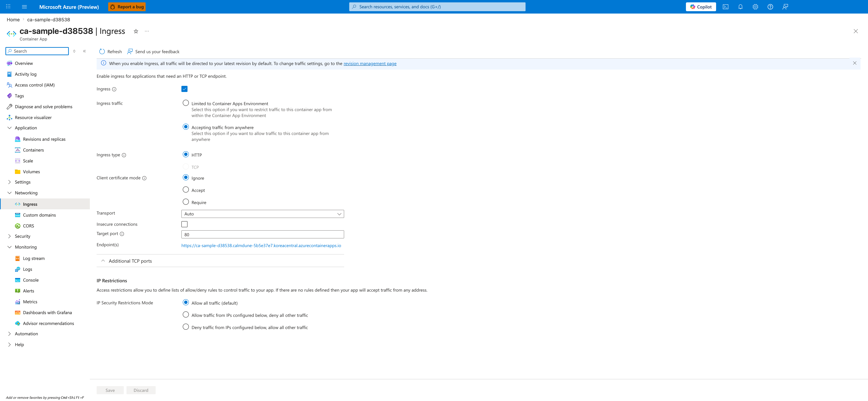Click the feedback icon in top header
This screenshot has height=401, width=868.
(785, 7)
